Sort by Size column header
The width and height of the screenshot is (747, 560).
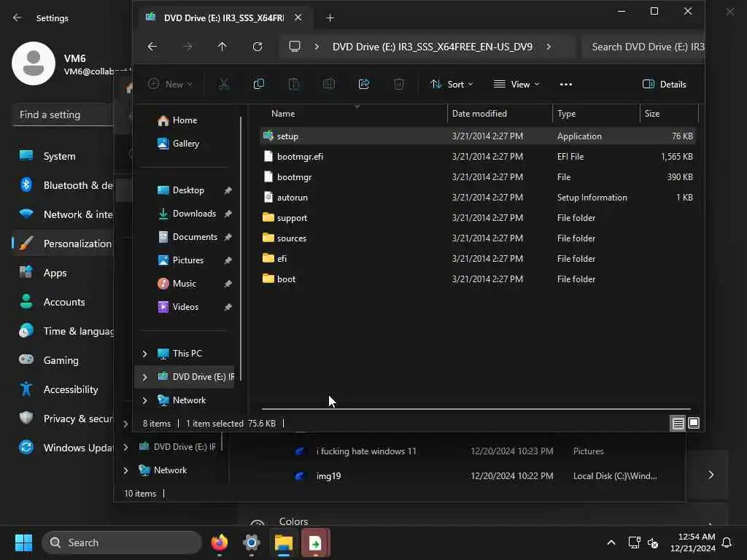click(669, 113)
